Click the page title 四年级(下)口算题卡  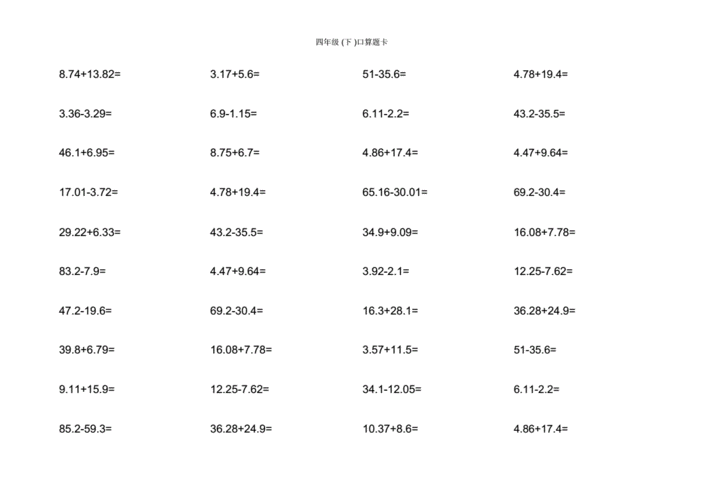click(351, 42)
